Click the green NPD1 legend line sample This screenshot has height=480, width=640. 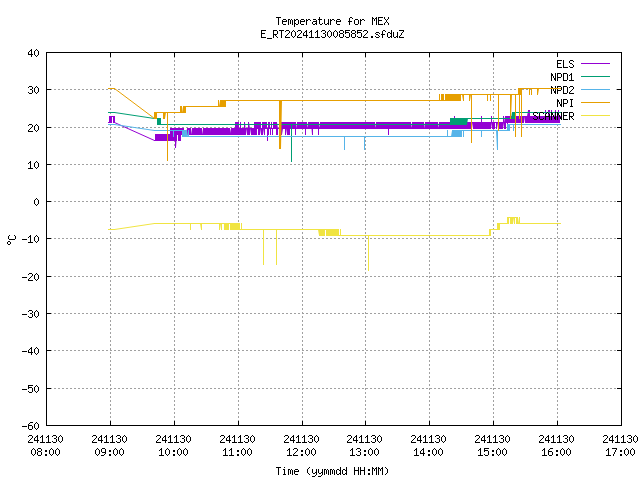(595, 77)
